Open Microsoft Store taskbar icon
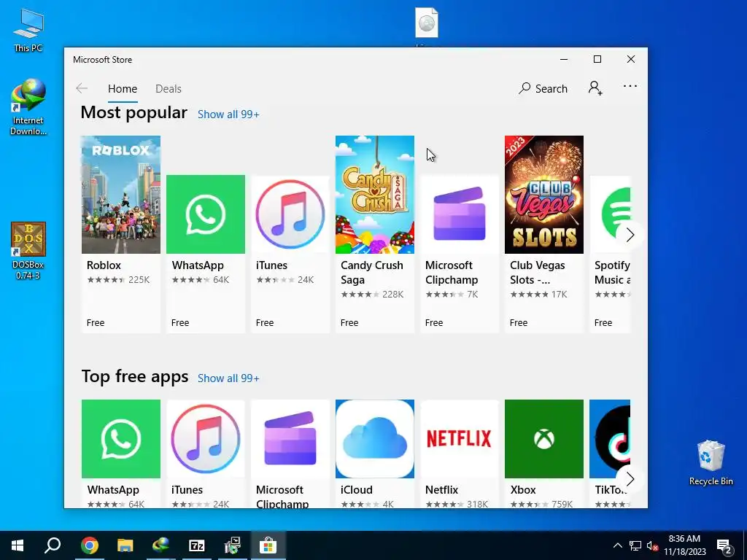Viewport: 747px width, 560px height. click(268, 545)
